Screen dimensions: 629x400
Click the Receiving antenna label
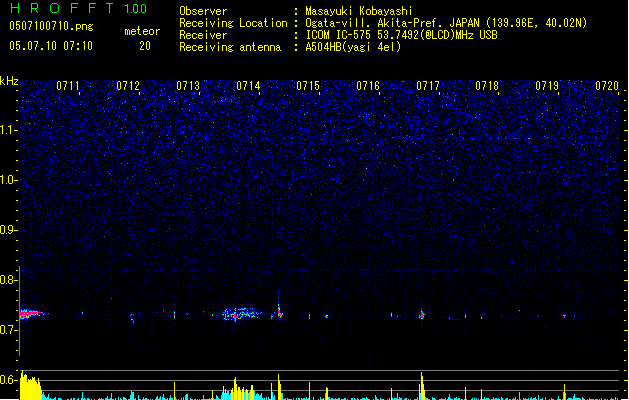click(230, 47)
